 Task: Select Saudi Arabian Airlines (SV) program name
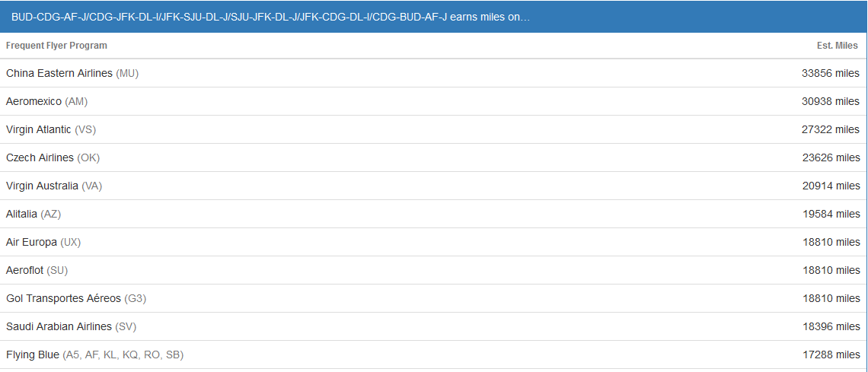click(71, 326)
